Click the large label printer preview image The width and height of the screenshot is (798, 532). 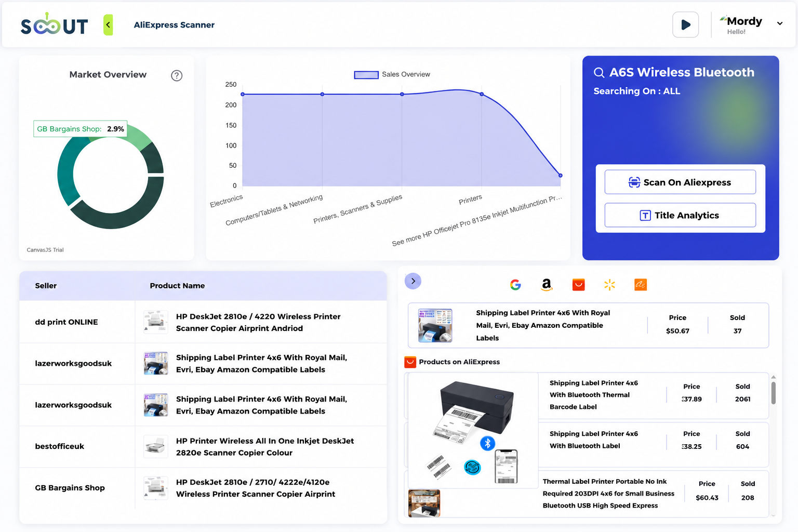473,431
